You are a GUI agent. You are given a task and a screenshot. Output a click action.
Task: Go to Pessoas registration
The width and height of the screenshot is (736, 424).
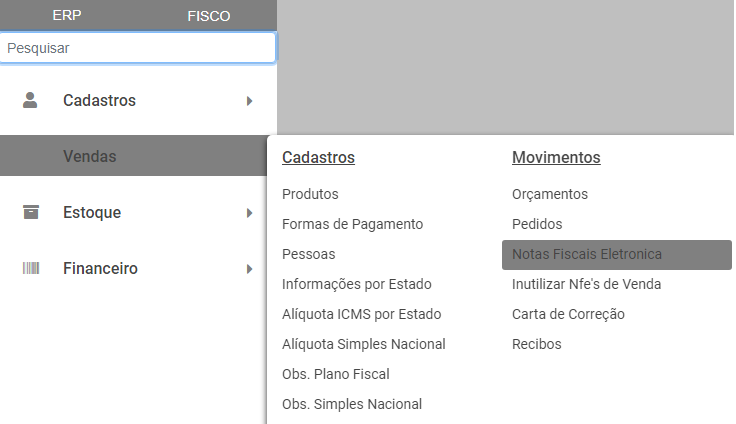tap(308, 254)
